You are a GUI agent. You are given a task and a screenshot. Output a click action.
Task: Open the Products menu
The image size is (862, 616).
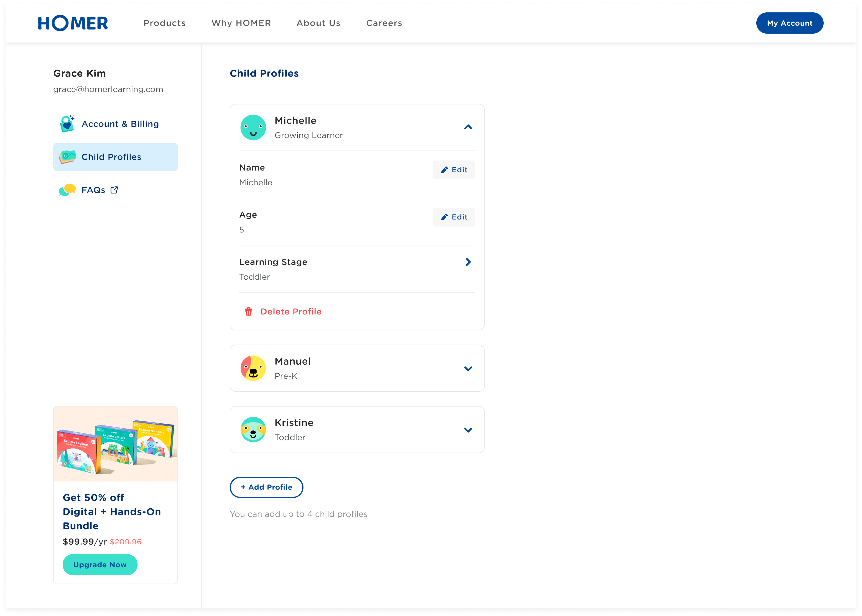tap(165, 23)
